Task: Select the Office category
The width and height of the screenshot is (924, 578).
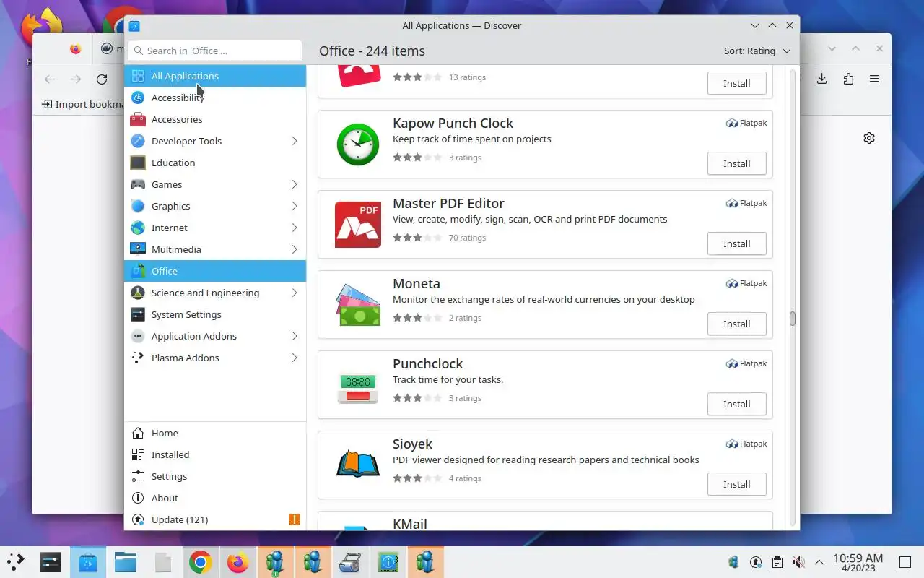Action: [x=215, y=271]
